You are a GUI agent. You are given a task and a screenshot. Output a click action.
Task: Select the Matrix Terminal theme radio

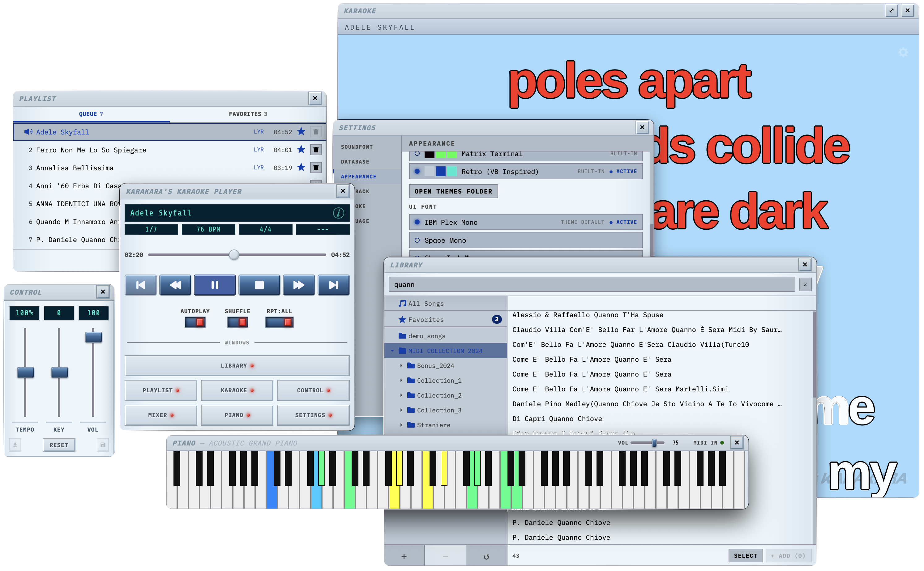click(x=417, y=153)
